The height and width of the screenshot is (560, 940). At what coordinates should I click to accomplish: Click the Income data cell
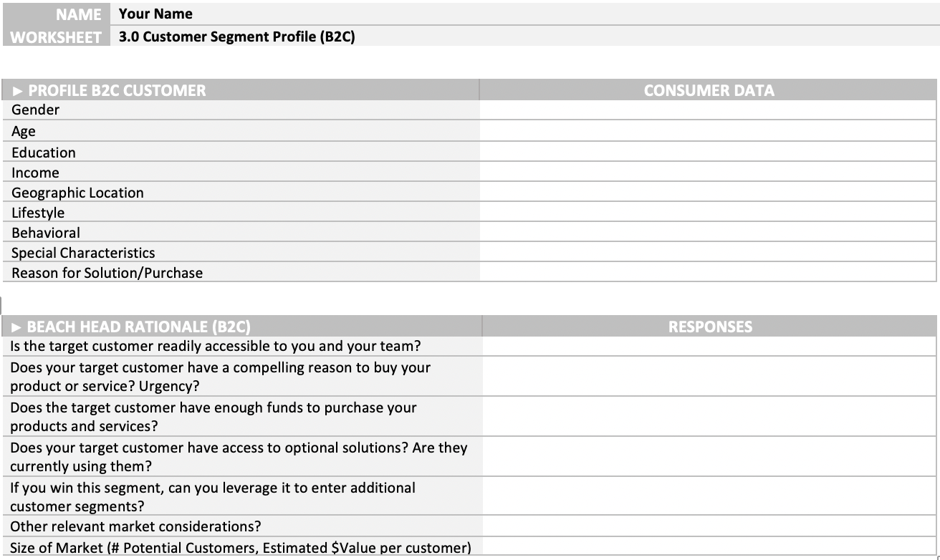click(x=708, y=172)
